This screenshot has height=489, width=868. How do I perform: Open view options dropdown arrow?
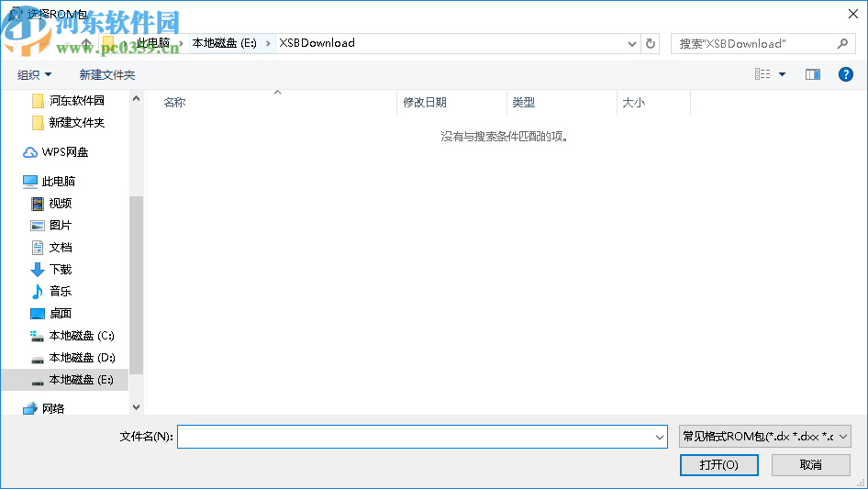(782, 74)
